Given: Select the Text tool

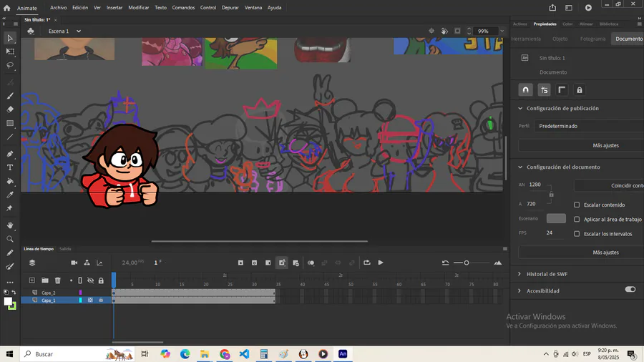Looking at the screenshot, I should [x=10, y=167].
